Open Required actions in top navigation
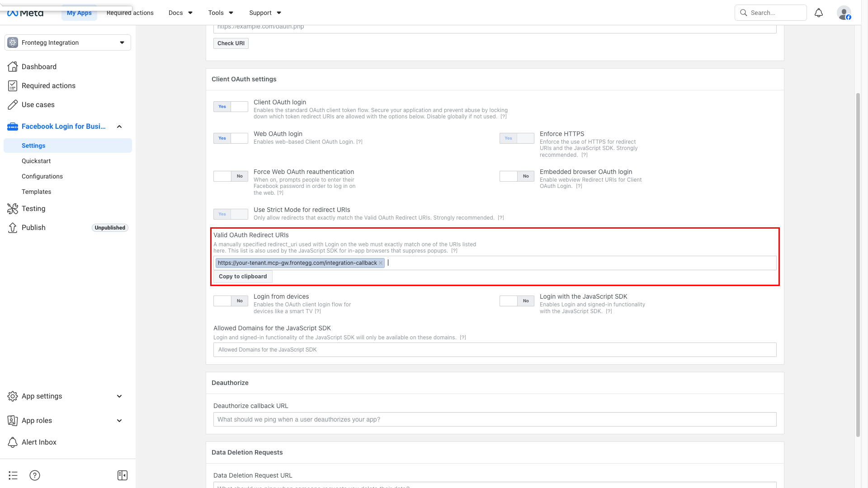 pyautogui.click(x=130, y=13)
